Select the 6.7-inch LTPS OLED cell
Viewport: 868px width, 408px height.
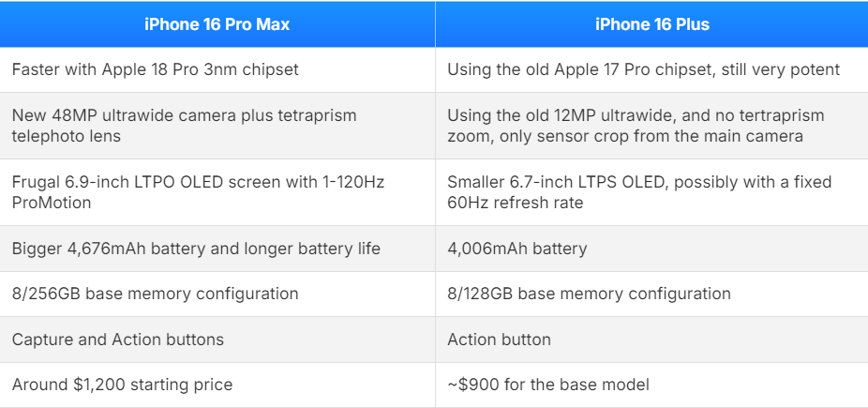point(639,191)
